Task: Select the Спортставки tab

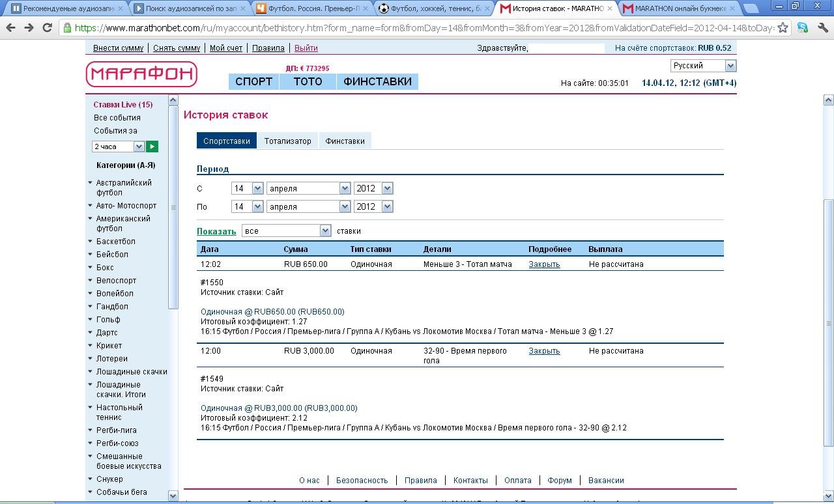Action: pyautogui.click(x=227, y=141)
